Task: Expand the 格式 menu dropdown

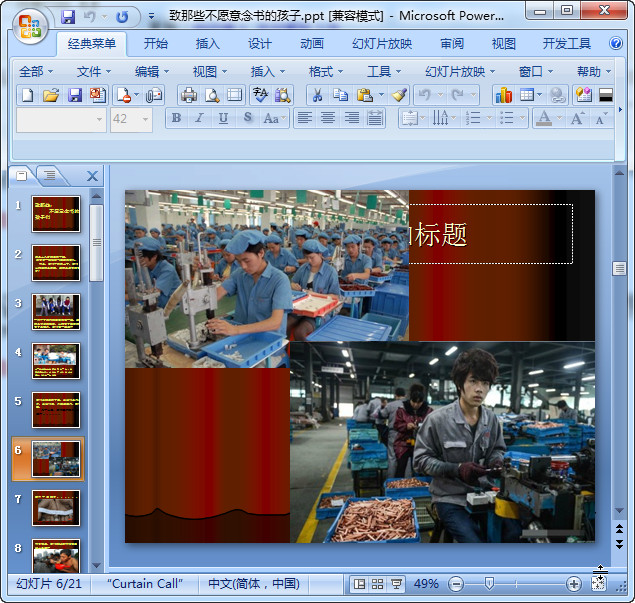Action: tap(326, 72)
